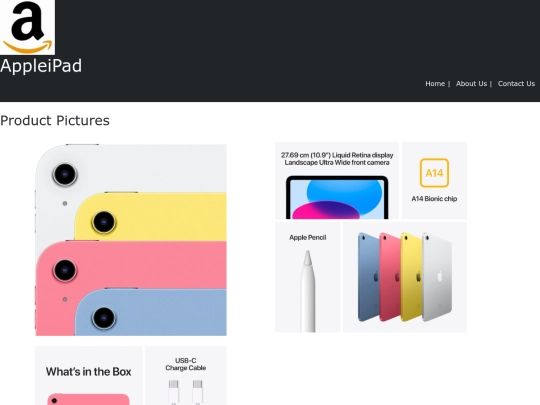Click the Product Pictures heading
Viewport: 540px width, 405px height.
pos(55,121)
